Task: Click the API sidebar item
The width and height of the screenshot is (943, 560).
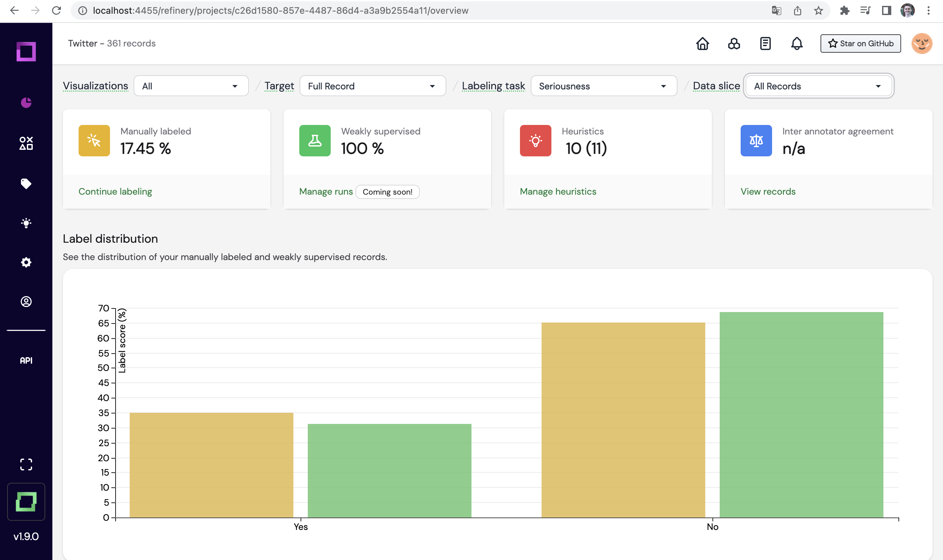Action: (26, 360)
